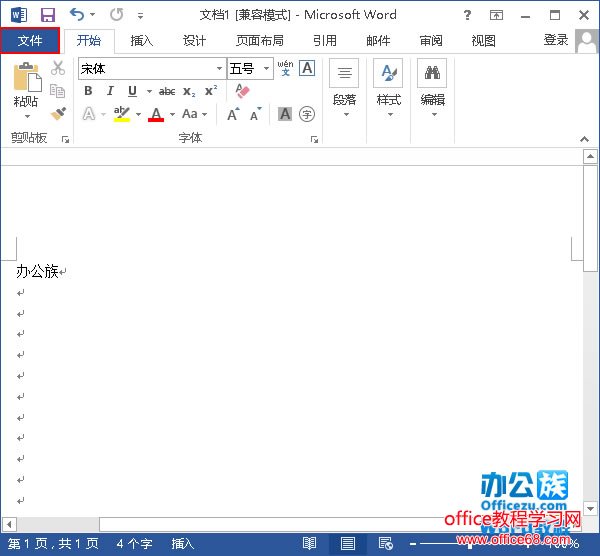This screenshot has width=600, height=556.
Task: Apply yellow text highlight color
Action: coord(122,114)
